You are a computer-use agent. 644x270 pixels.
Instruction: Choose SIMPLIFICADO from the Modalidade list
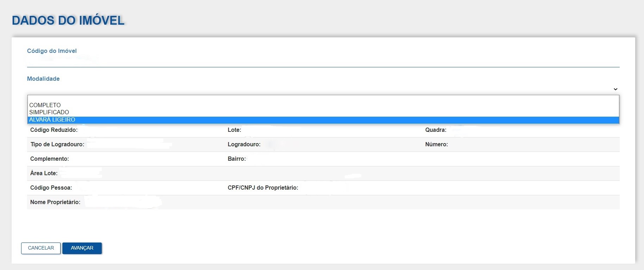(x=49, y=112)
